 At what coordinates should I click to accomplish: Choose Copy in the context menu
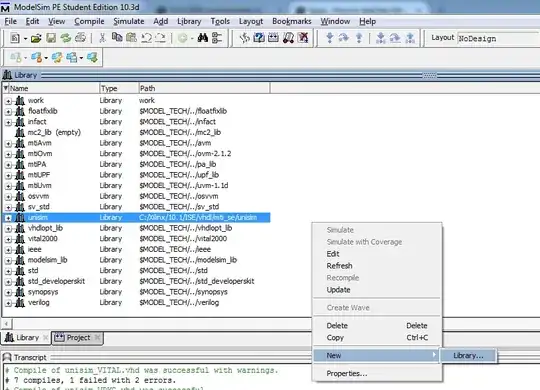click(377, 338)
